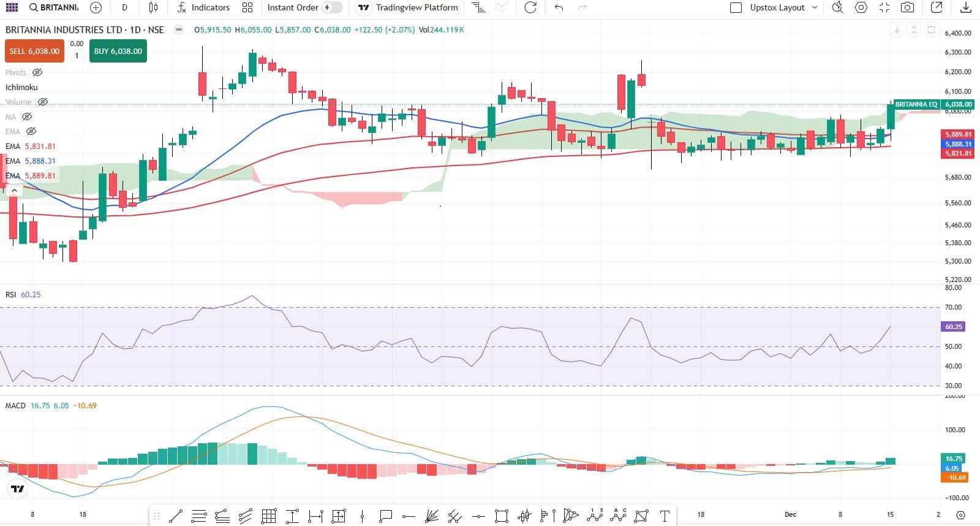Select the Gann Box grid tool
This screenshot has width=980, height=526.
pyautogui.click(x=269, y=516)
